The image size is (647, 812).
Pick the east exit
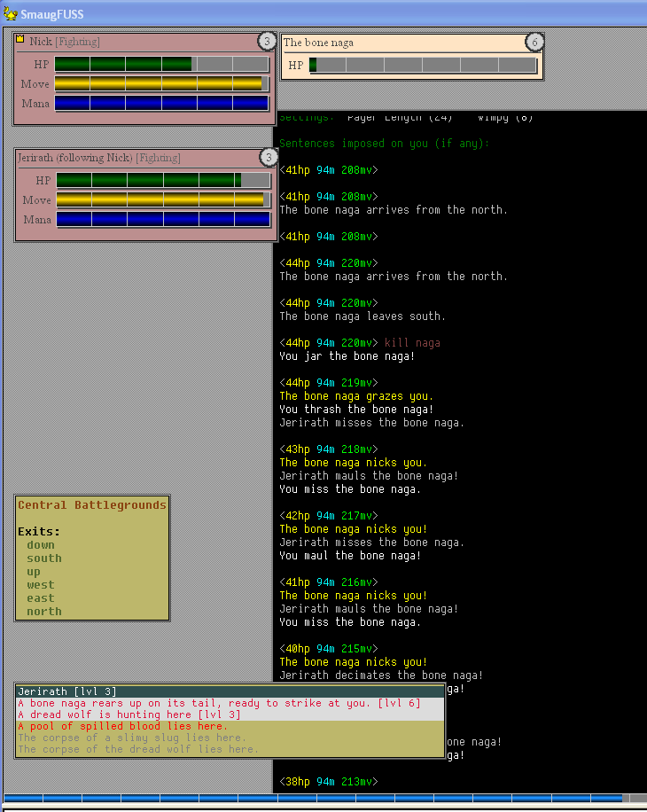pos(41,598)
